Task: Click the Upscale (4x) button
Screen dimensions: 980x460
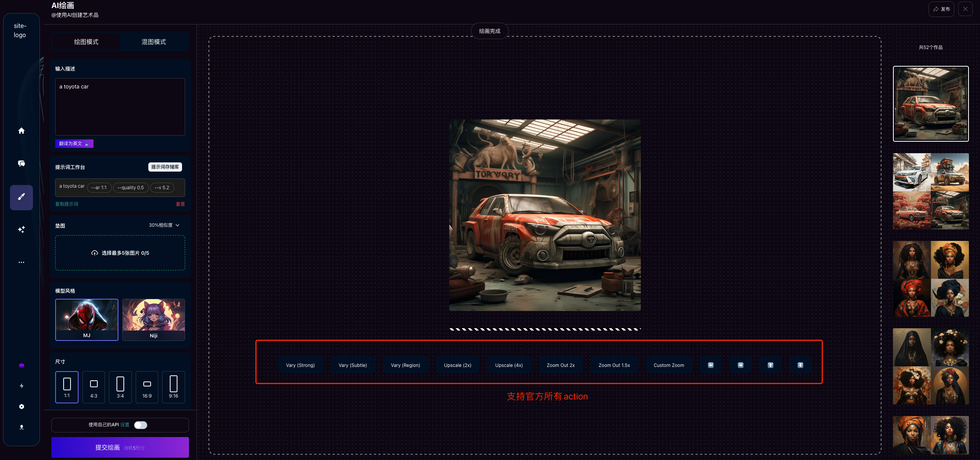Action: (509, 365)
